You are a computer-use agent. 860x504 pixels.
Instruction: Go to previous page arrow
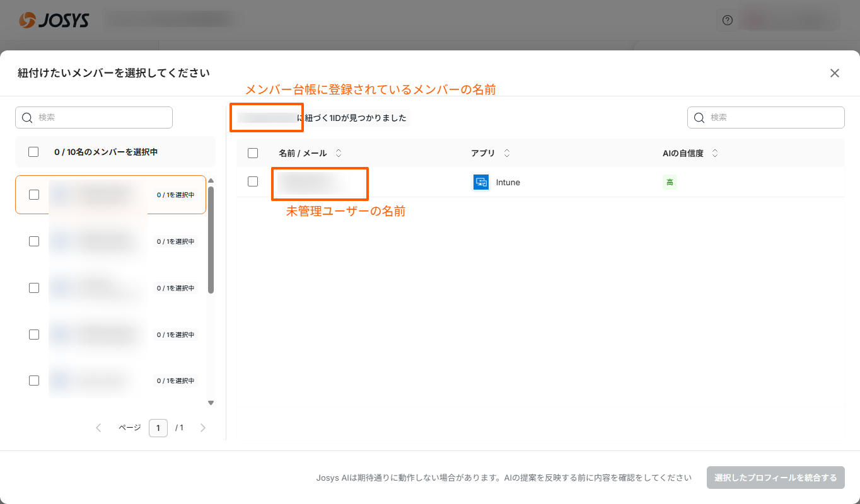(98, 428)
